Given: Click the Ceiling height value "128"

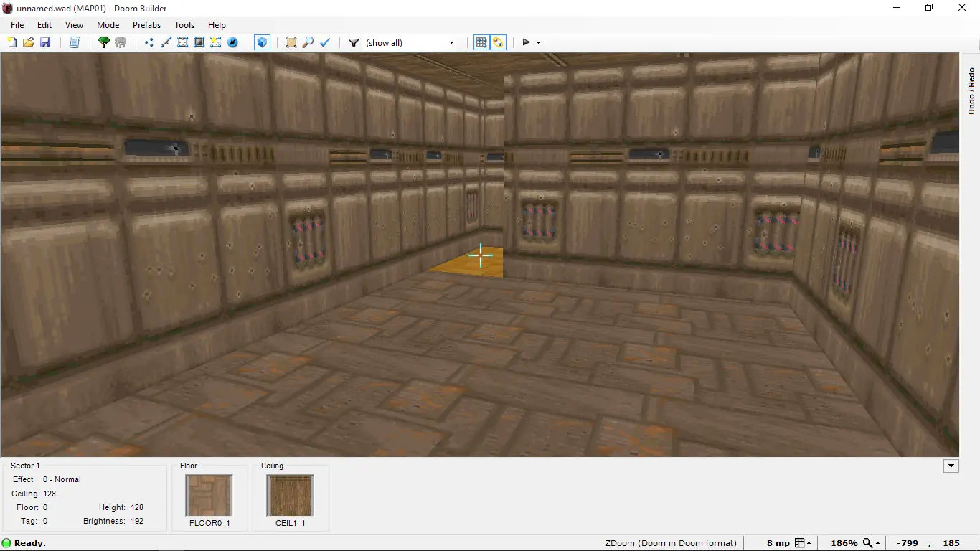Looking at the screenshot, I should [x=50, y=494].
